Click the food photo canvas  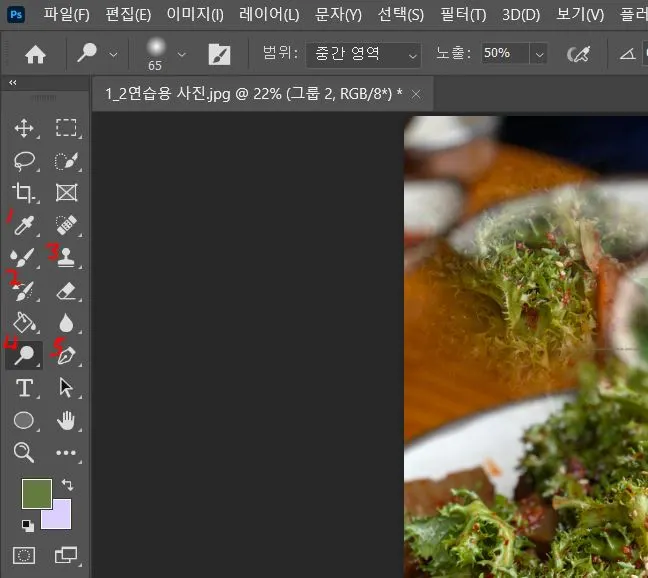pos(526,347)
